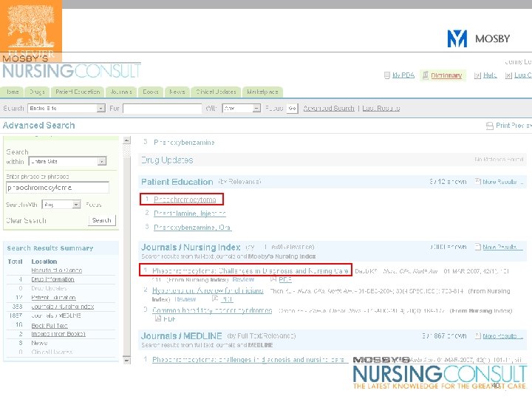Open Phenoxybenzamine, Oral patient education result

(x=192, y=228)
